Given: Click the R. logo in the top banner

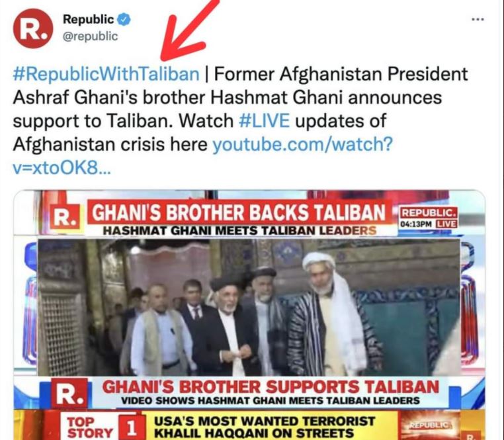Looking at the screenshot, I should 65,217.
